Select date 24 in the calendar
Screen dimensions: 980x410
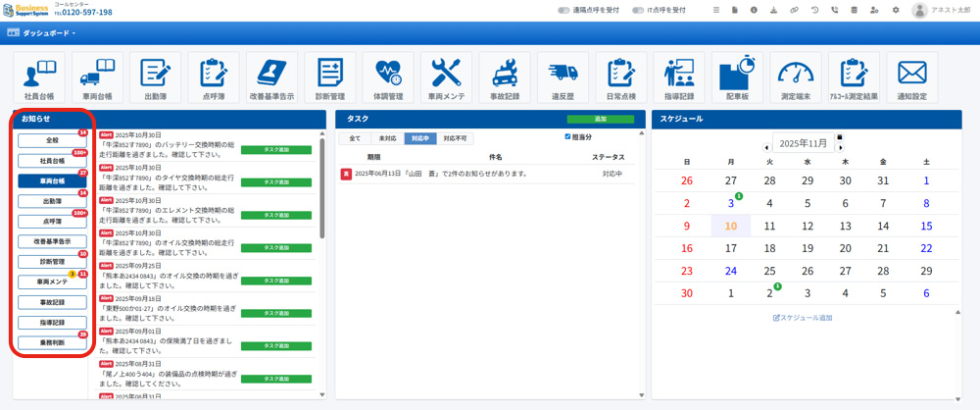tap(731, 271)
